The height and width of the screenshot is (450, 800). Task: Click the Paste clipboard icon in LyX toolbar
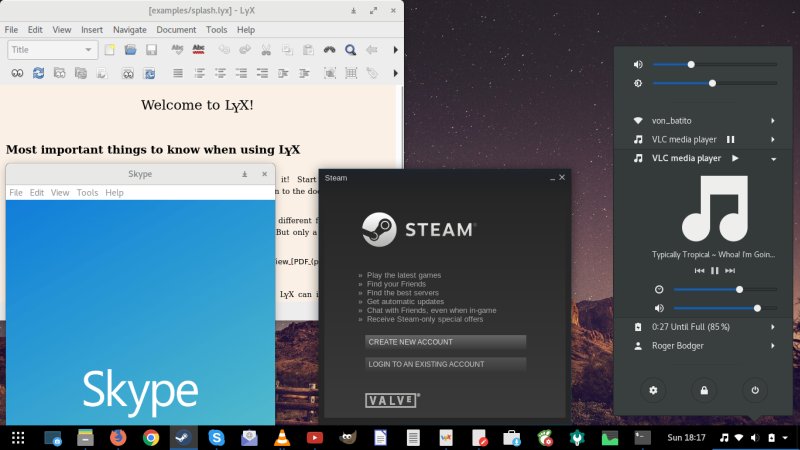(308, 49)
